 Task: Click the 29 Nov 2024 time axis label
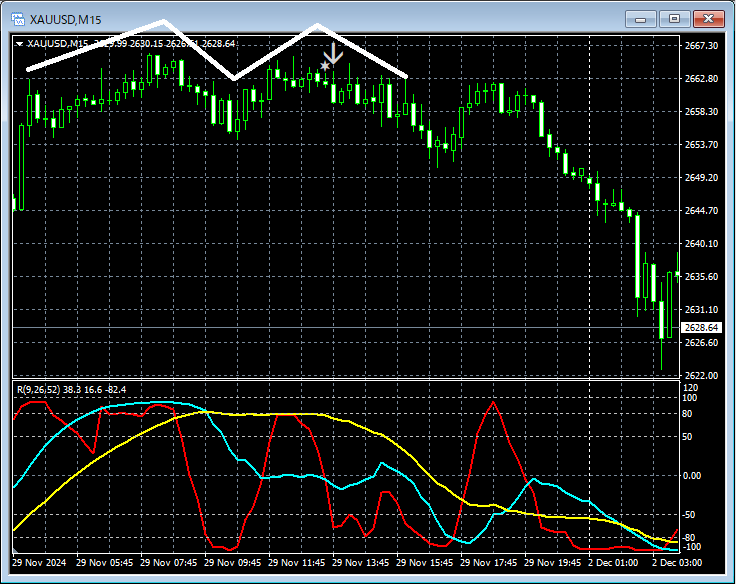point(39,563)
